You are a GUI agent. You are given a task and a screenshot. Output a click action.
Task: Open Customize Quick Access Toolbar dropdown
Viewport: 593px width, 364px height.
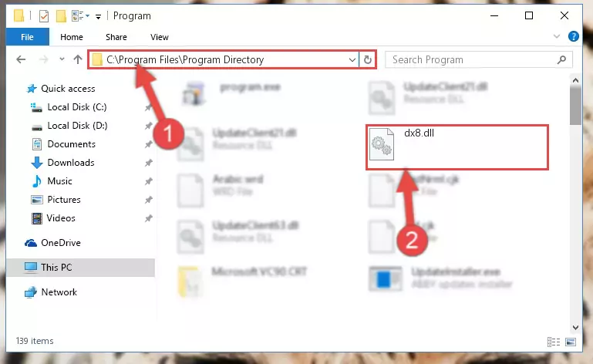coord(98,16)
